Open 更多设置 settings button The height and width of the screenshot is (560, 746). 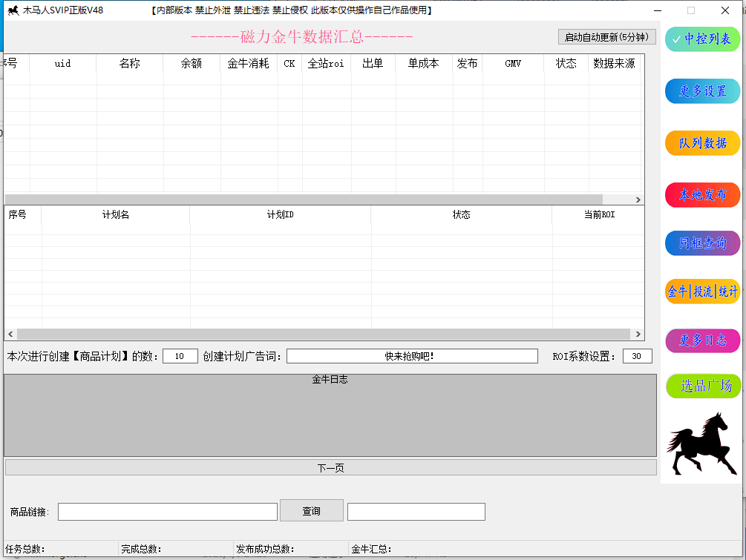point(702,90)
